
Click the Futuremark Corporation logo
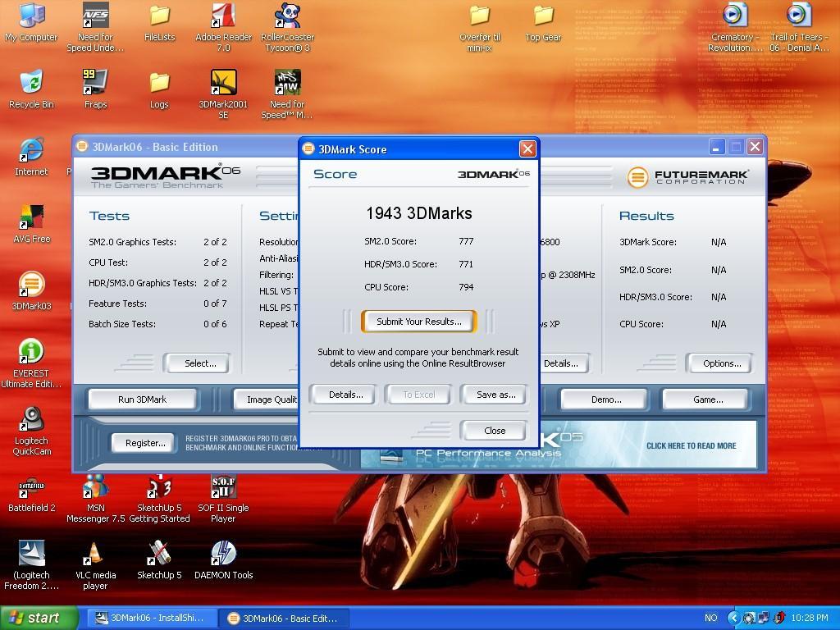[x=688, y=177]
